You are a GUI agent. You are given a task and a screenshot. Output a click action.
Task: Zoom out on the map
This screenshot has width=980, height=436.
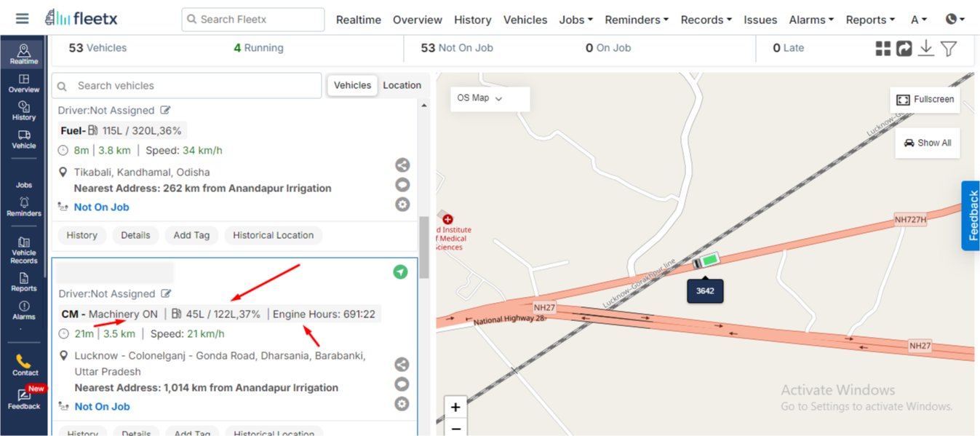point(455,428)
